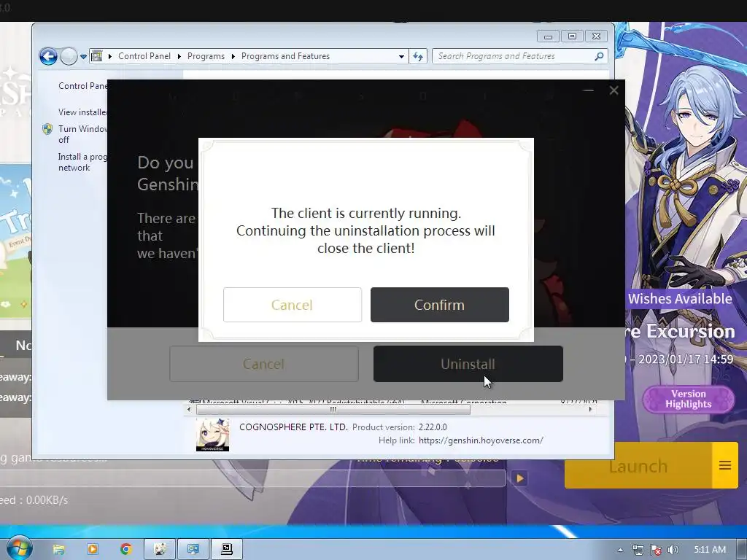Maximize the Control Panel window
747x560 pixels.
click(x=572, y=36)
